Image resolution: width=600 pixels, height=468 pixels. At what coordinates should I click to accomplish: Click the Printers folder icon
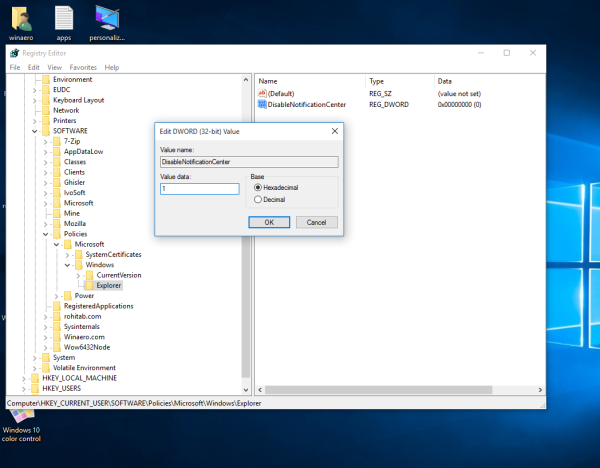point(46,121)
